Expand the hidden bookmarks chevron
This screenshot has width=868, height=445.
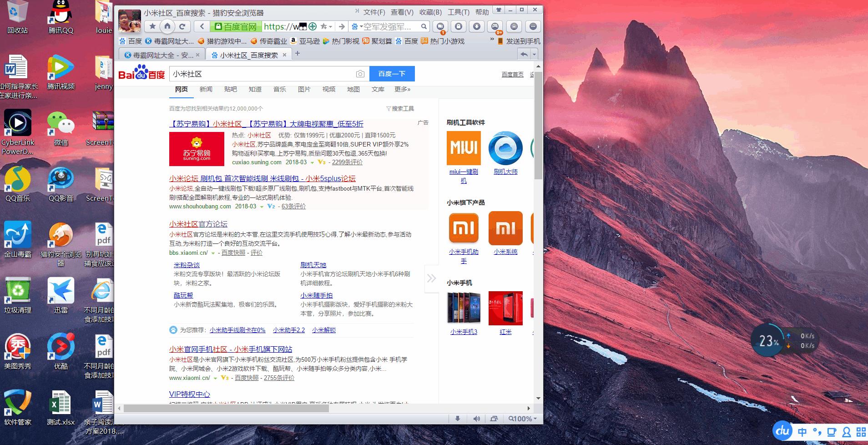click(x=491, y=40)
